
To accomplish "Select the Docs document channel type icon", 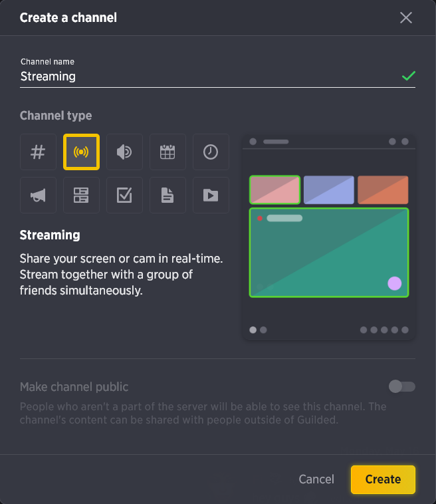I will coord(167,195).
